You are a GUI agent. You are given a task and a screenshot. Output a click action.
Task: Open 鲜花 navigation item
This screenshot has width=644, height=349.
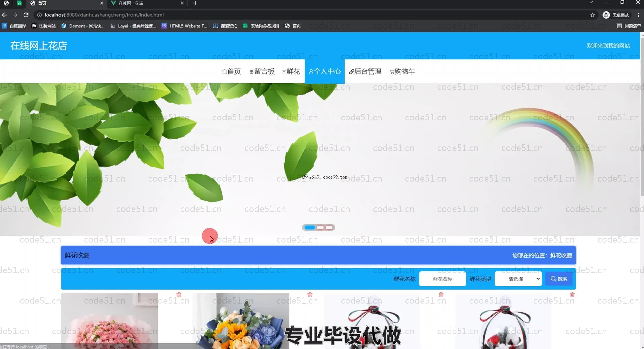(291, 71)
